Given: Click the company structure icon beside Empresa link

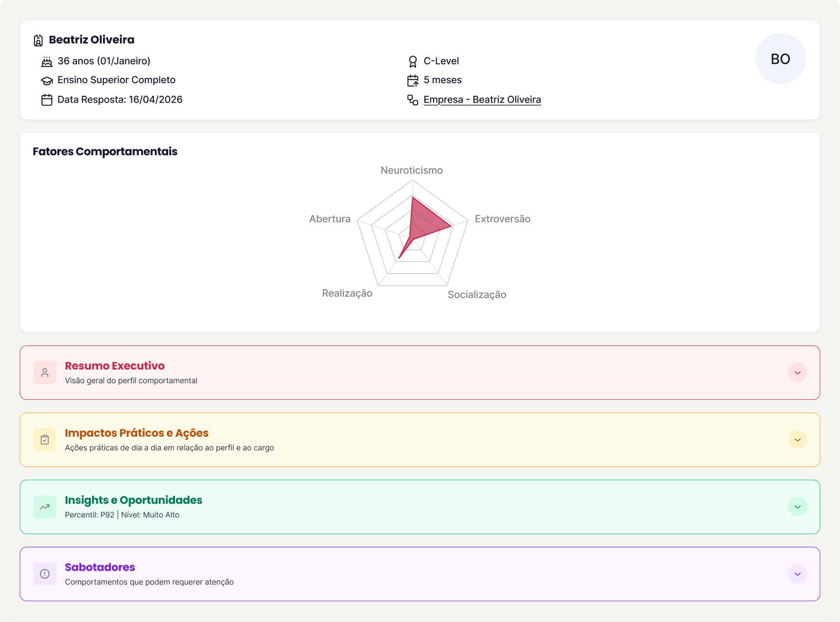Looking at the screenshot, I should (413, 100).
